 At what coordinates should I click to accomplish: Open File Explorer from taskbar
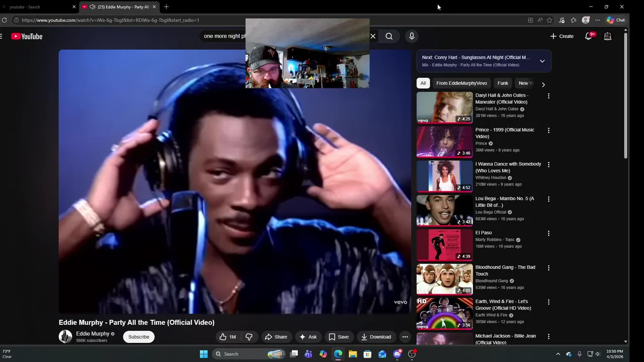tap(353, 354)
